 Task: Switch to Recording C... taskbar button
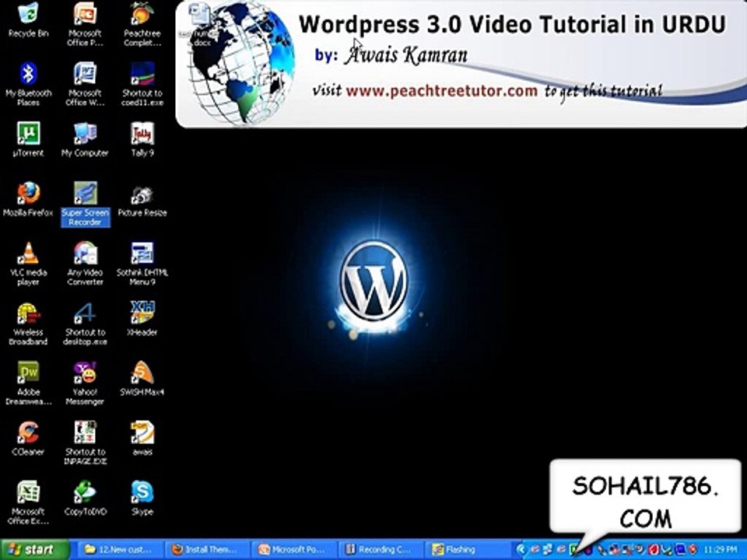tap(381, 550)
